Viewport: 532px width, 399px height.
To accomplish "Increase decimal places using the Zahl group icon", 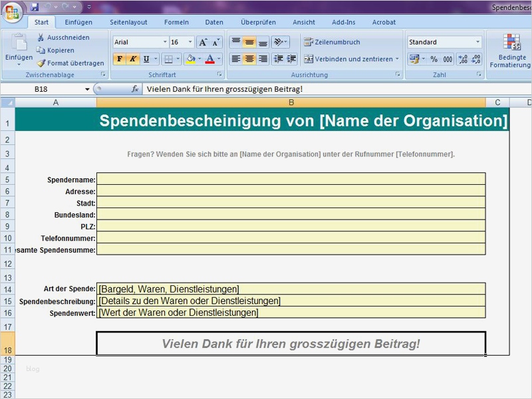I will [x=463, y=59].
